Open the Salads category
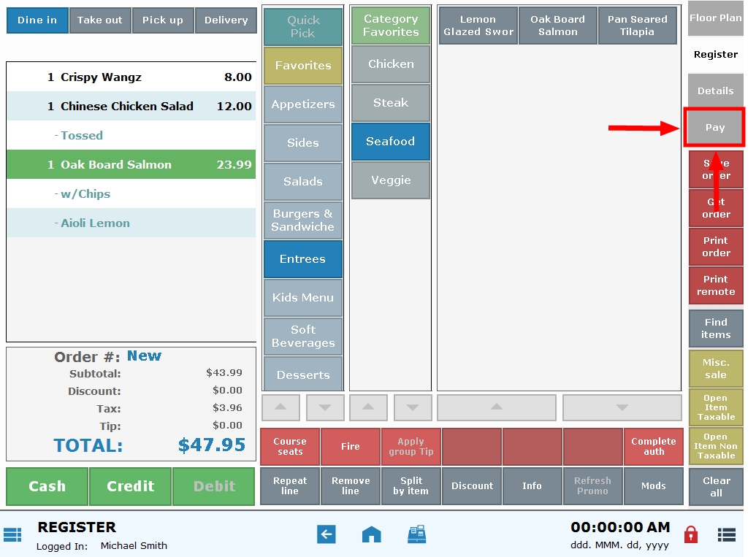 303,181
